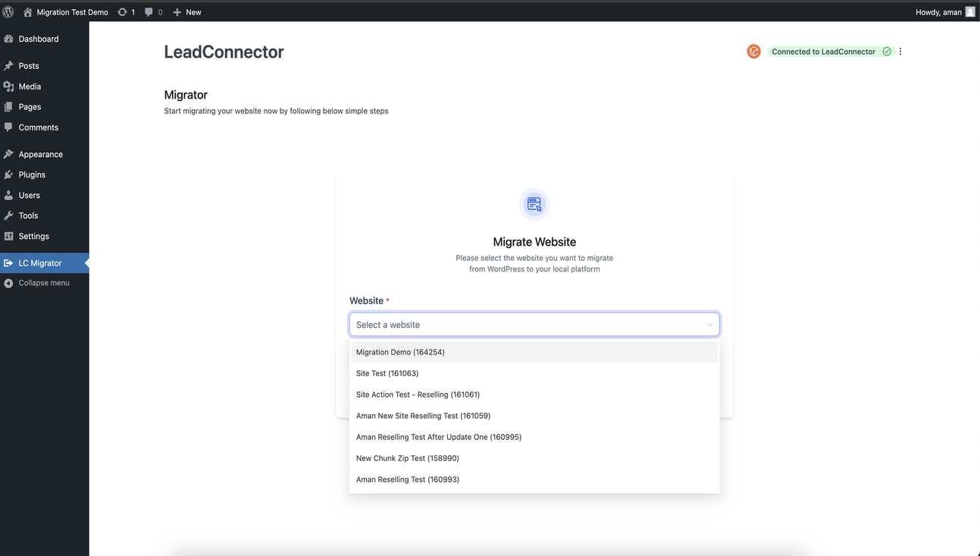980x556 pixels.
Task: Collapse the Select a website dropdown chevron
Action: point(709,324)
